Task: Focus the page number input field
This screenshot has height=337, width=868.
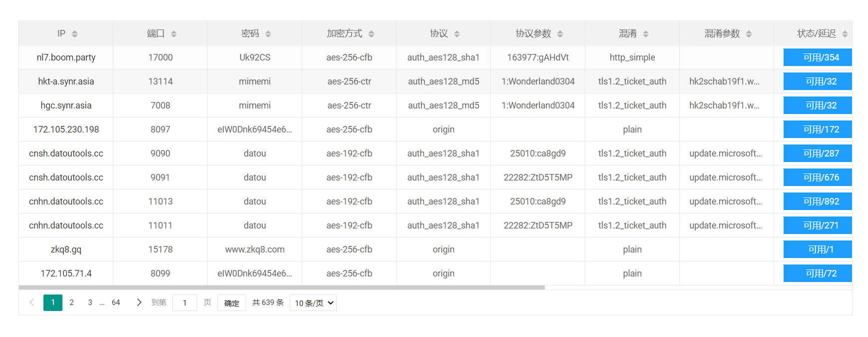Action: click(185, 303)
